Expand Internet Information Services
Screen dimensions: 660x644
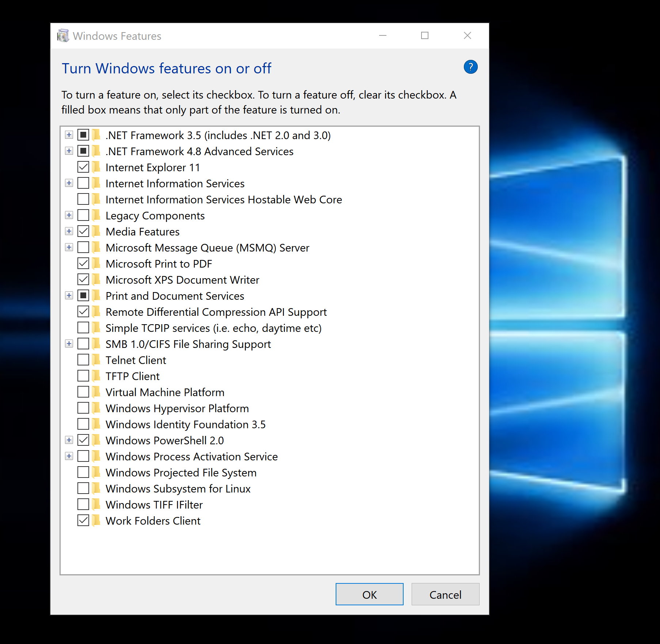tap(69, 183)
